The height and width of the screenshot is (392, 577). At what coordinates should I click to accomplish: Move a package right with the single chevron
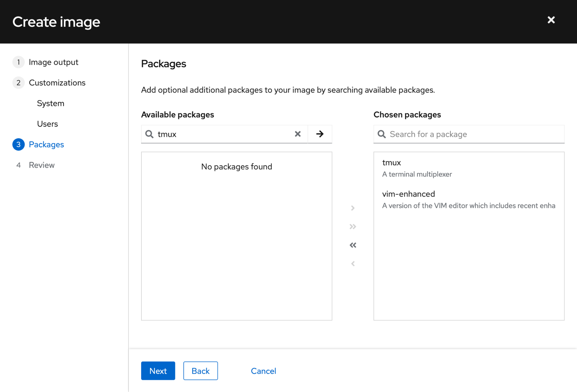[353, 208]
